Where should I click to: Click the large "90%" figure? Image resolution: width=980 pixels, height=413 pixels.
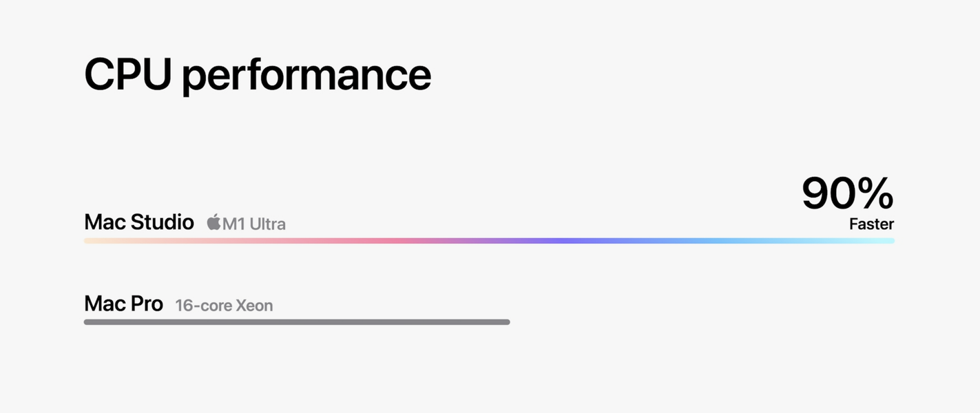847,193
